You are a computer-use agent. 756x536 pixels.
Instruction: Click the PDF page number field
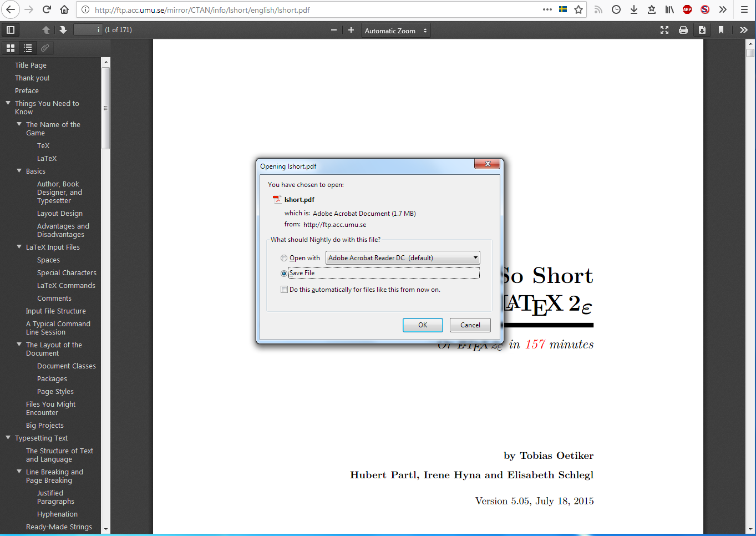(88, 30)
